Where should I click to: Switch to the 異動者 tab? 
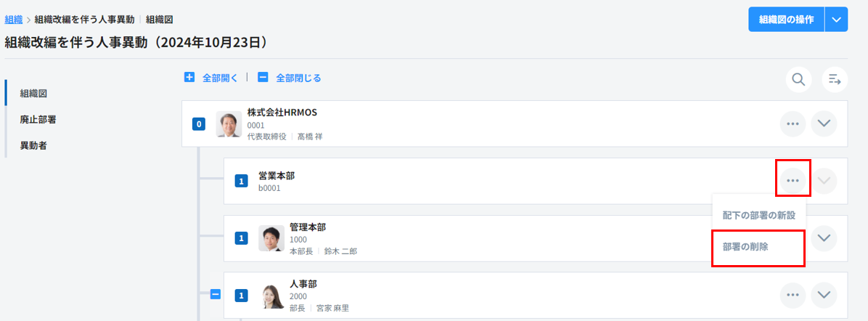(34, 145)
